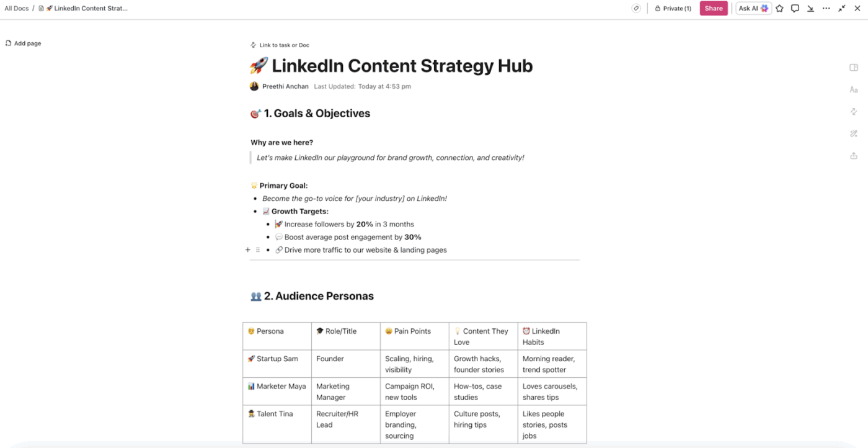Open typography settings via the Aa icon
Screen dimensions: 868x448
tap(853, 89)
